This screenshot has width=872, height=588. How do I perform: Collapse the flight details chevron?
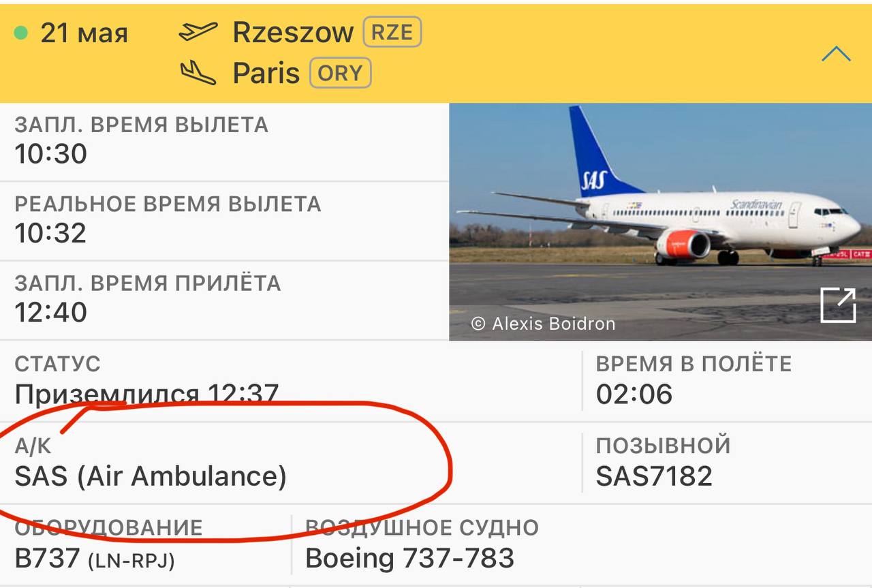pos(835,55)
